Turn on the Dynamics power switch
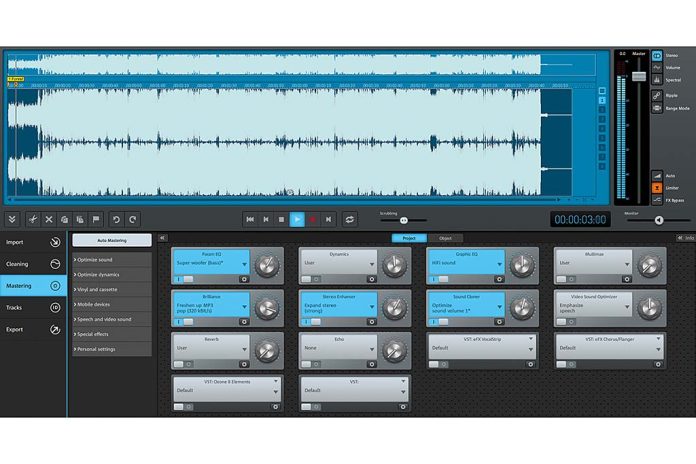696x464 pixels. point(312,279)
